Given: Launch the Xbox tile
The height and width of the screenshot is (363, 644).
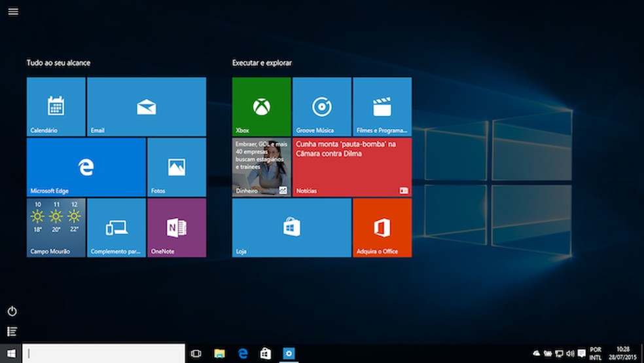Looking at the screenshot, I should tap(261, 106).
